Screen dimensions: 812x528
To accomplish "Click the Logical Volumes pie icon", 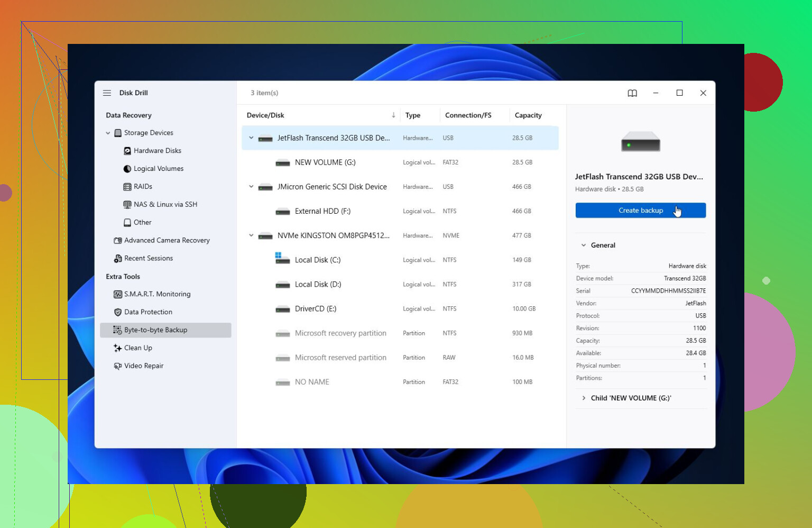I will (x=127, y=169).
